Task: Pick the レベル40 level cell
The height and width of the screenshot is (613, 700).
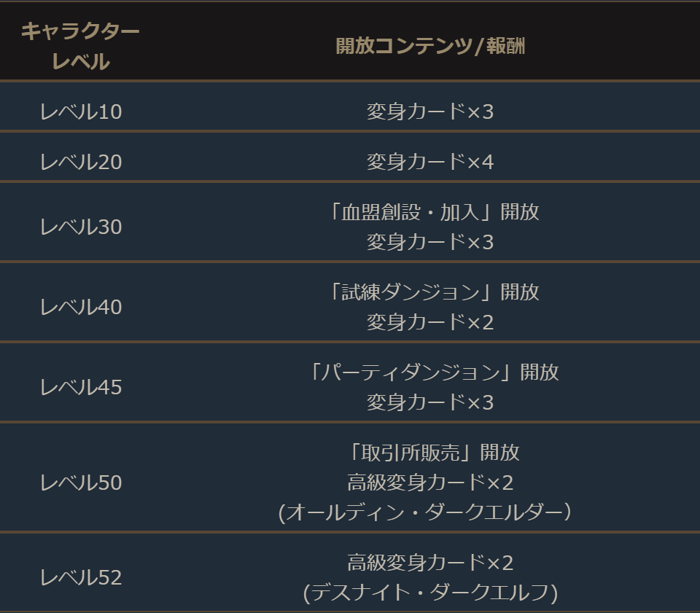Action: 81,308
